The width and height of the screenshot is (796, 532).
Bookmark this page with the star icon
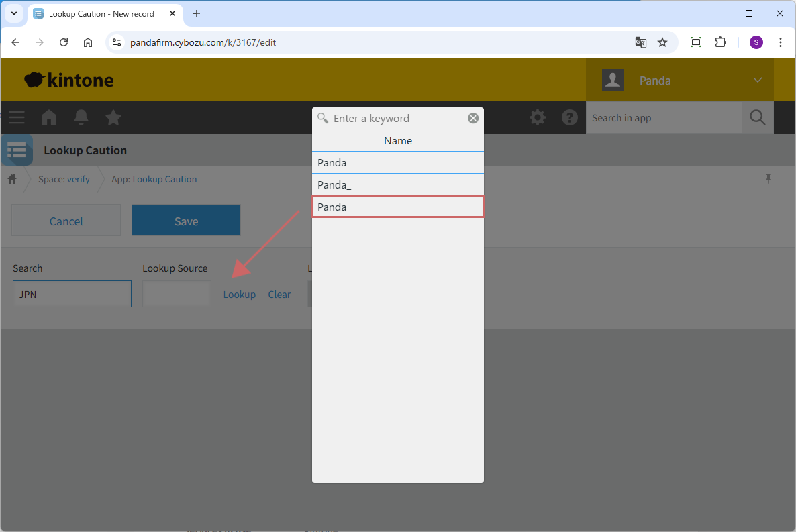[662, 42]
